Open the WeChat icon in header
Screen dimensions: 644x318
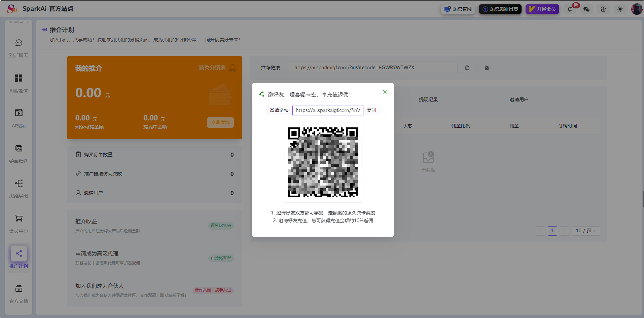[x=586, y=9]
